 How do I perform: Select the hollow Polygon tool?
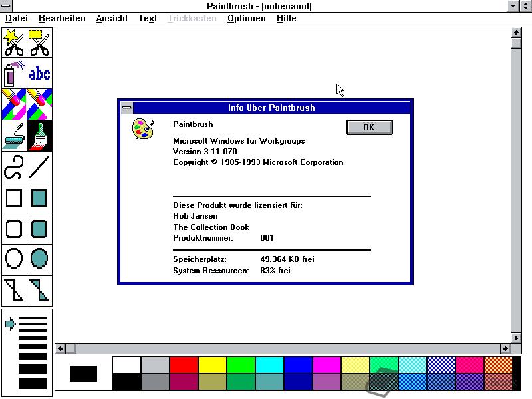pos(14,291)
